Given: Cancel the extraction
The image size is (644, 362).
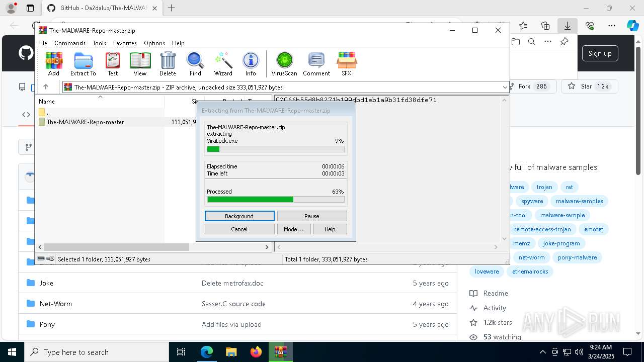Looking at the screenshot, I should (239, 229).
